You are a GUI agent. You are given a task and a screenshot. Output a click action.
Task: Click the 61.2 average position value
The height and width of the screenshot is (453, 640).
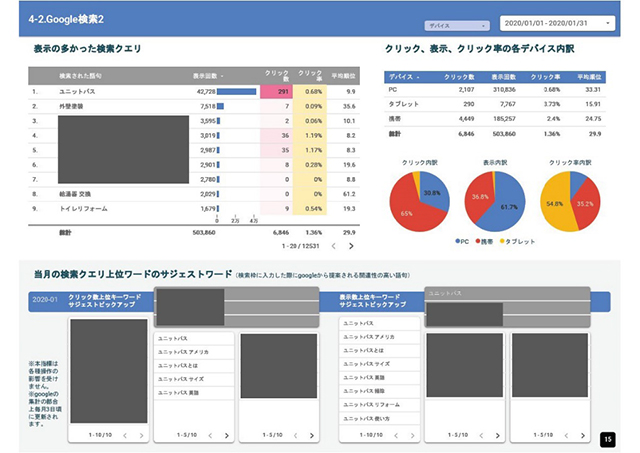click(349, 194)
